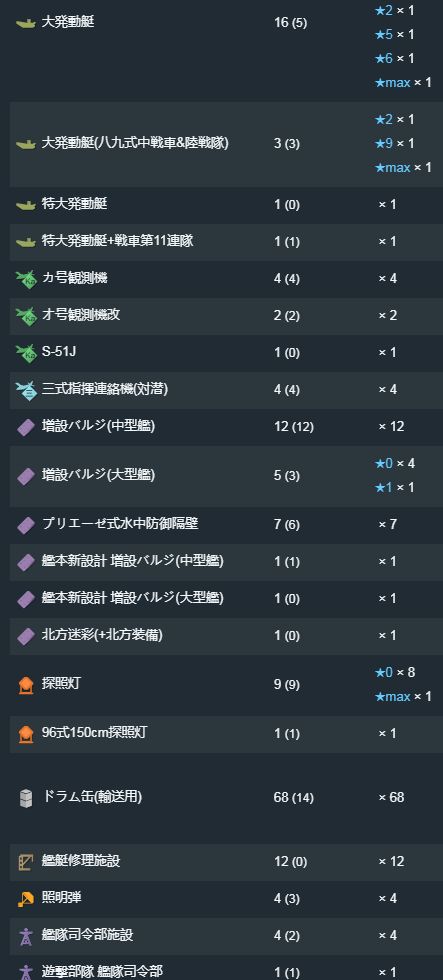Select the 大発動艇(八九式中戦車&陸戦隊) name
The width and height of the screenshot is (443, 980).
coord(135,143)
